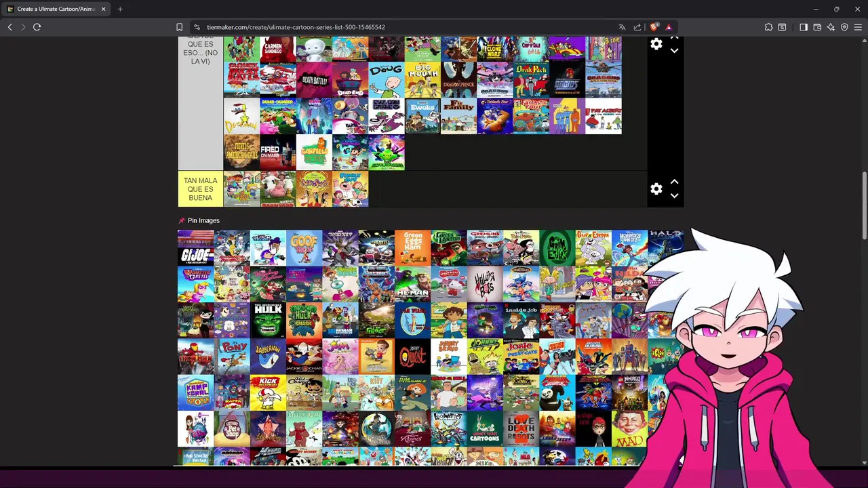
Task: Open the Brave VPN shield icon
Action: click(x=844, y=27)
